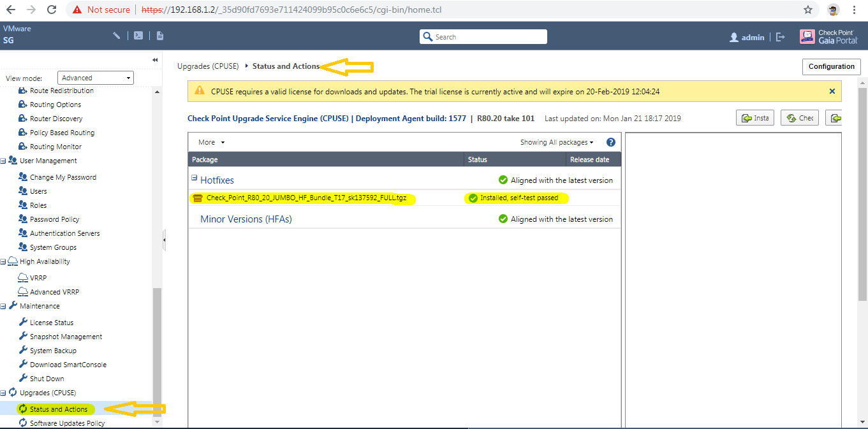This screenshot has height=429, width=868.
Task: Open the help question mark icon
Action: [610, 142]
